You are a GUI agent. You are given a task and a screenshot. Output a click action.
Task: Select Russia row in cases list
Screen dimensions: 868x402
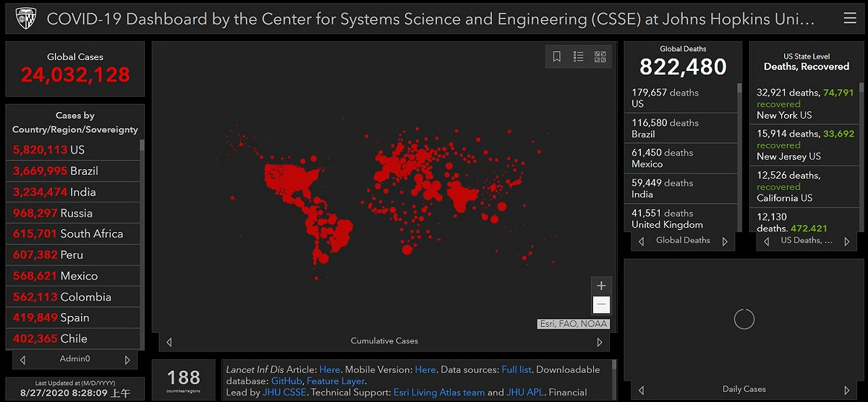click(x=72, y=213)
